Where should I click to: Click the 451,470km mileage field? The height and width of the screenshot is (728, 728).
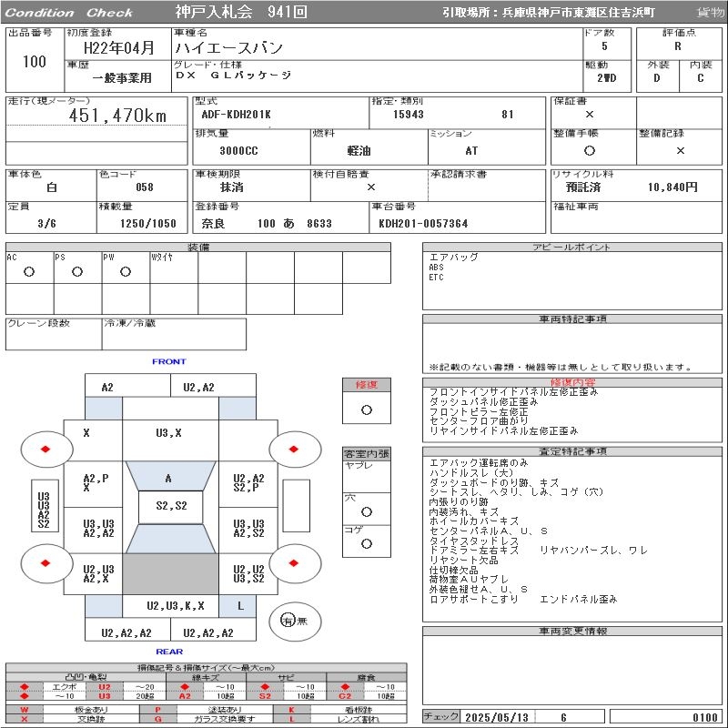click(x=118, y=116)
